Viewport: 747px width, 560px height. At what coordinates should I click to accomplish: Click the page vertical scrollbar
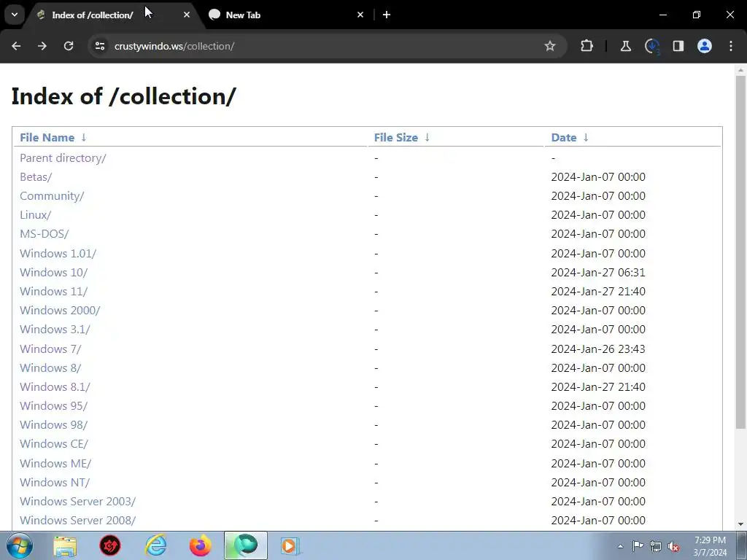pyautogui.click(x=740, y=252)
